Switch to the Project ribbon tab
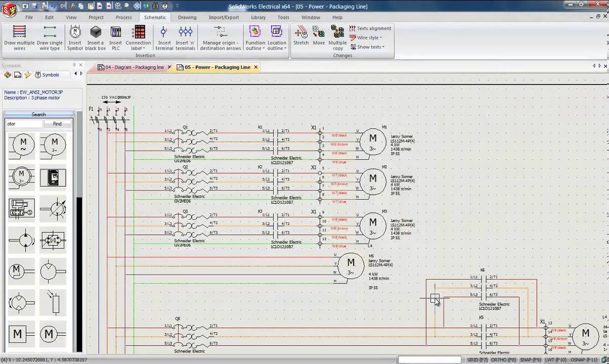This screenshot has width=609, height=364. click(96, 17)
